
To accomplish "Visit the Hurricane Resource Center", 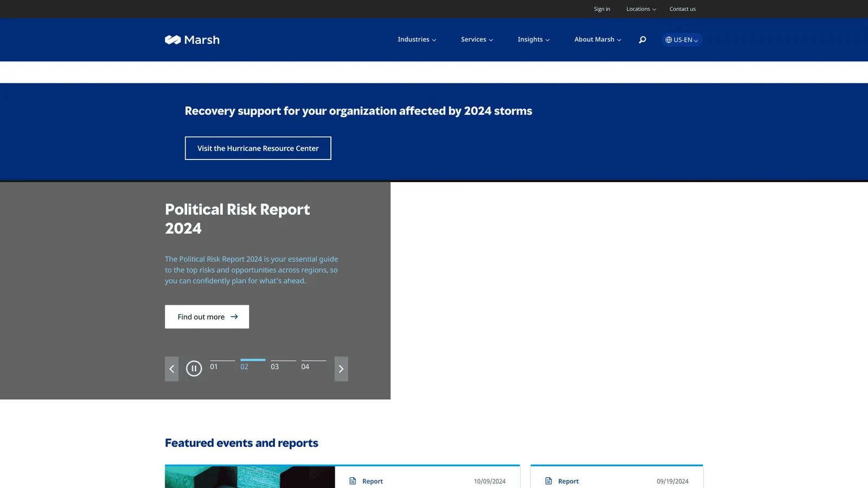I will point(258,148).
